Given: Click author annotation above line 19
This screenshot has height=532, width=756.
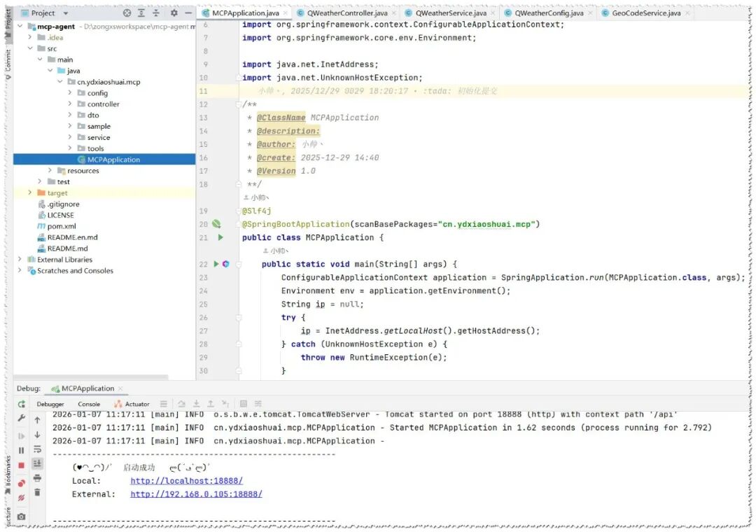Looking at the screenshot, I should point(256,197).
